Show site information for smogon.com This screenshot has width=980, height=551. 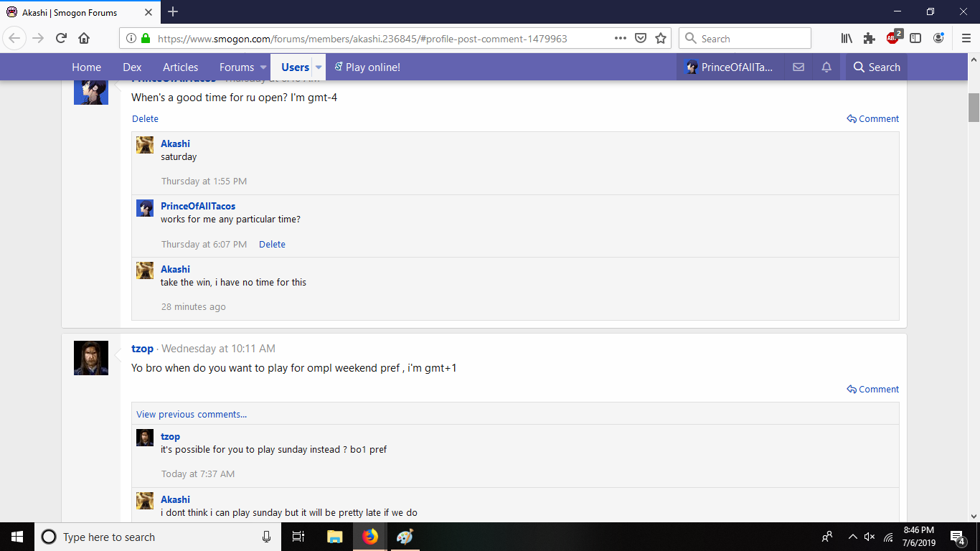[131, 38]
